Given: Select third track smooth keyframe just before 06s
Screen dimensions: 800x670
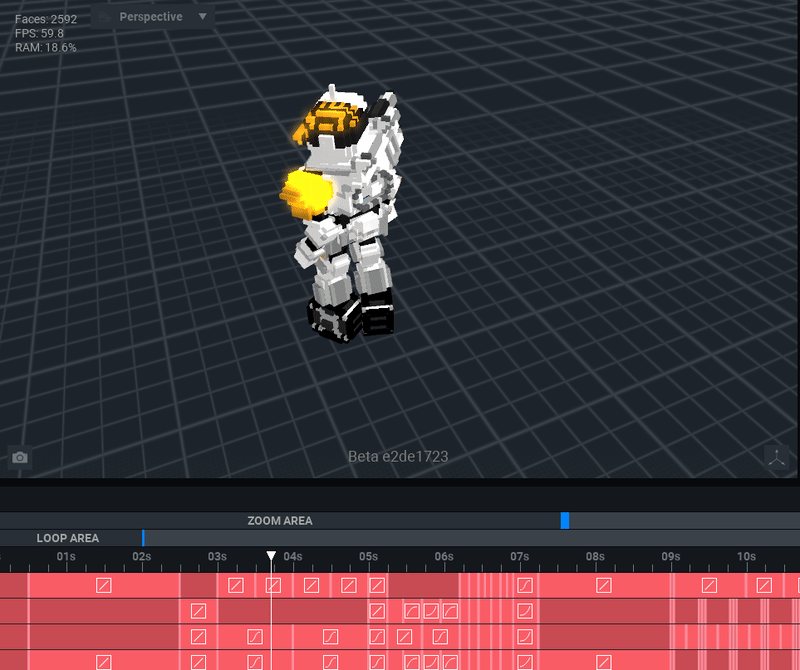Looking at the screenshot, I should pos(440,636).
